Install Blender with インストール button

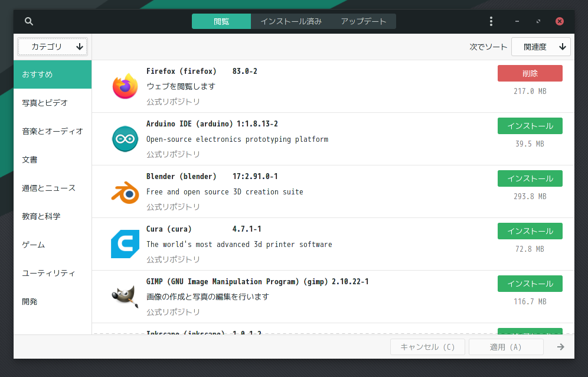530,178
